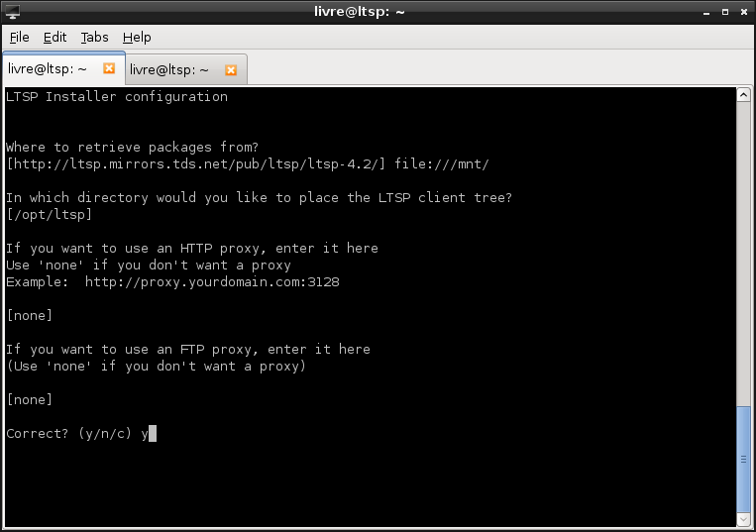Click the HTTP proxy prompt line
756x532 pixels.
click(192, 249)
